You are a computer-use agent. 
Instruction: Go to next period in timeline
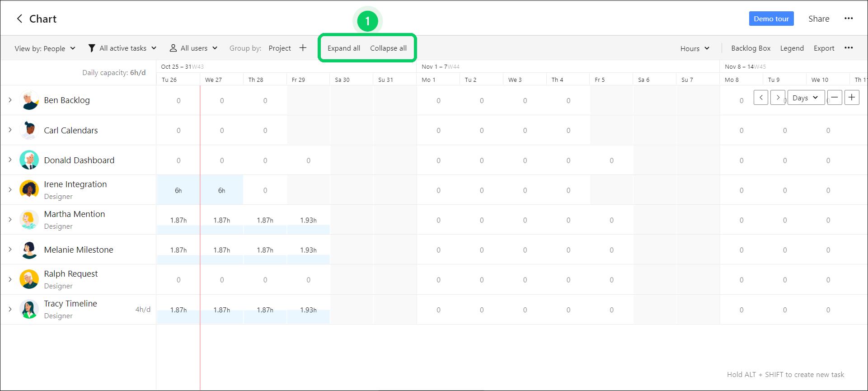(778, 98)
